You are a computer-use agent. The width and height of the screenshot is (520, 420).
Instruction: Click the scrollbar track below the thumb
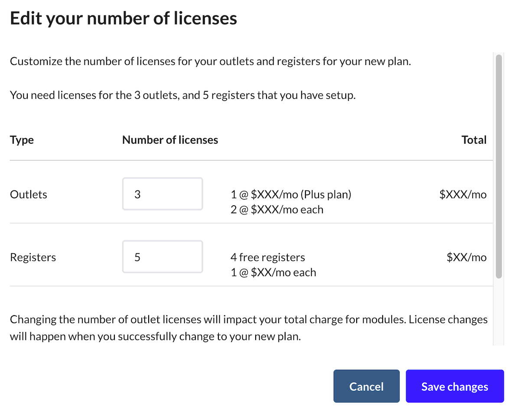point(498,312)
